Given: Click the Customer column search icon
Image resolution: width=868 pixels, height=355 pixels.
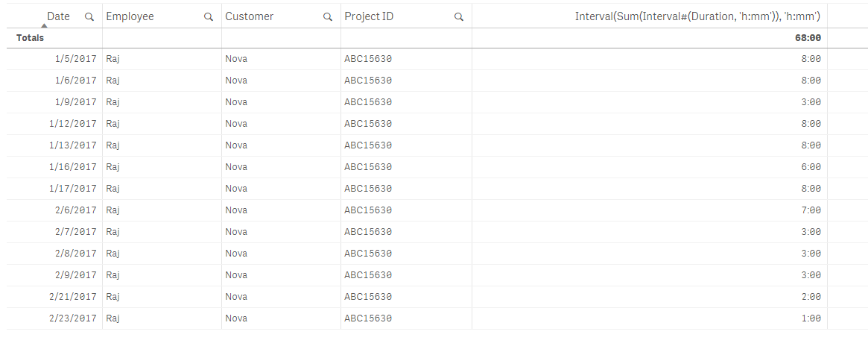Looking at the screenshot, I should [x=328, y=16].
